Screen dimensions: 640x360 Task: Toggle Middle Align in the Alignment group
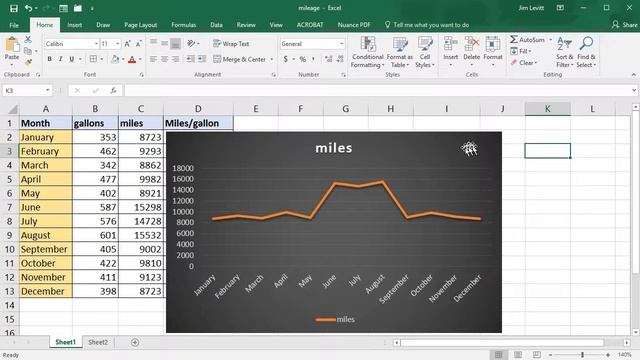pos(164,43)
